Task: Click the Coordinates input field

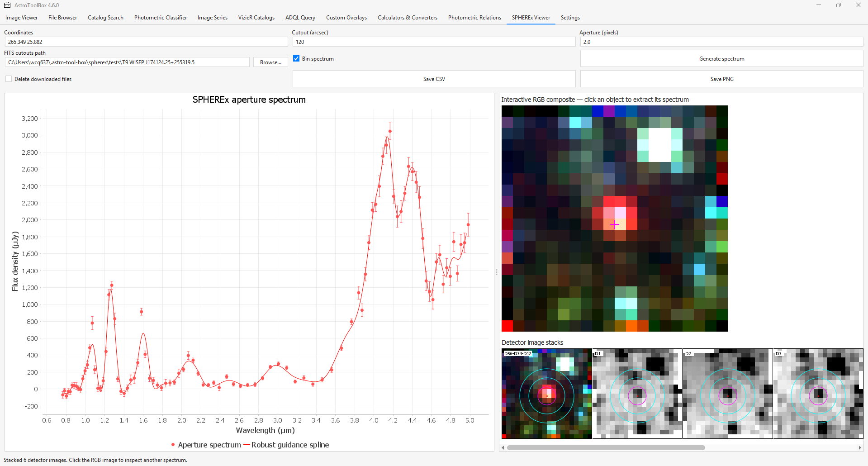Action: (x=146, y=42)
